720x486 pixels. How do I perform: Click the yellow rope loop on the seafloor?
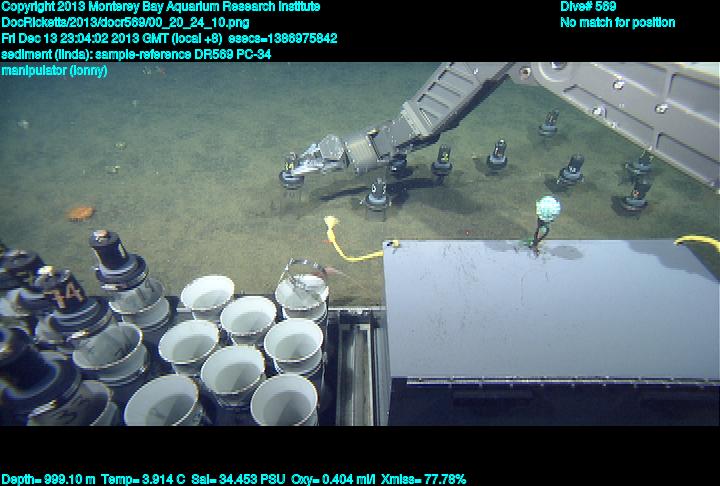point(338,241)
